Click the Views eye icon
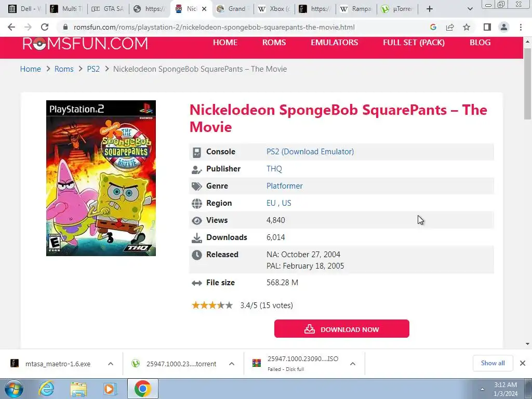 coord(197,220)
